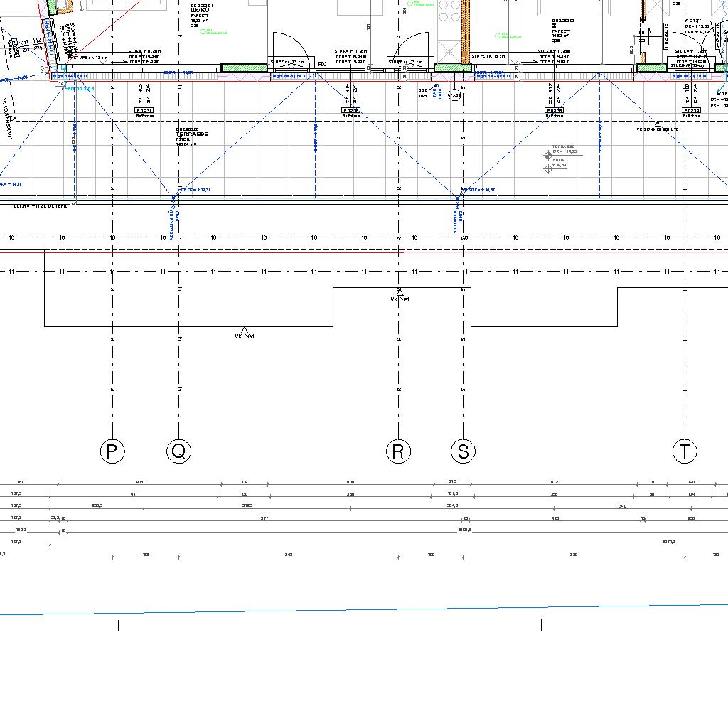Select the VK DG1 marker on axis R
728x728 pixels.
coord(400,292)
